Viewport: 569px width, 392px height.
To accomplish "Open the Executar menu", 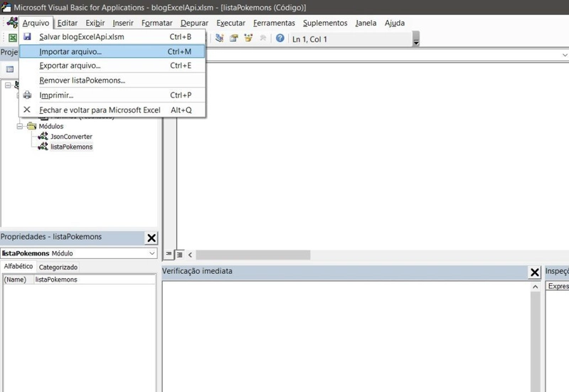I will (230, 23).
